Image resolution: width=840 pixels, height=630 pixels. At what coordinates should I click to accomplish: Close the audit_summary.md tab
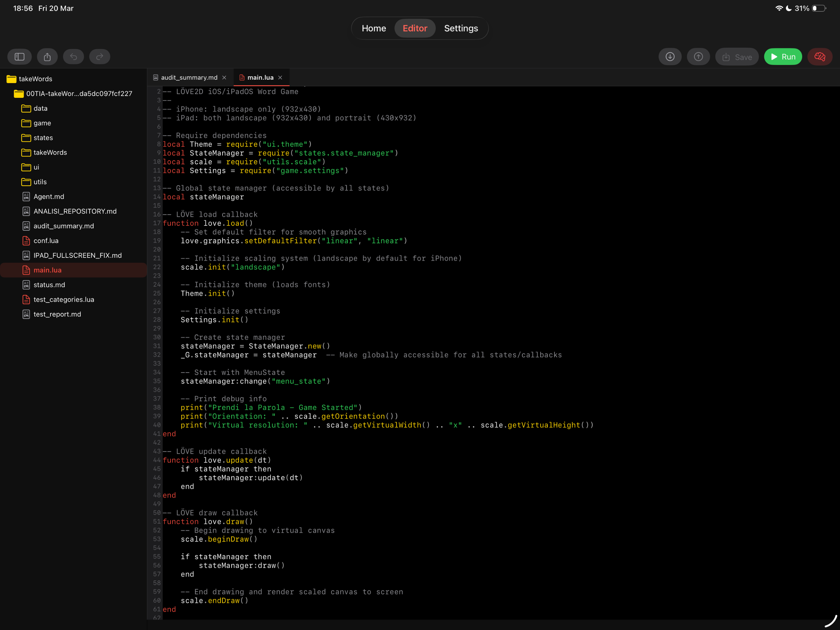[224, 78]
